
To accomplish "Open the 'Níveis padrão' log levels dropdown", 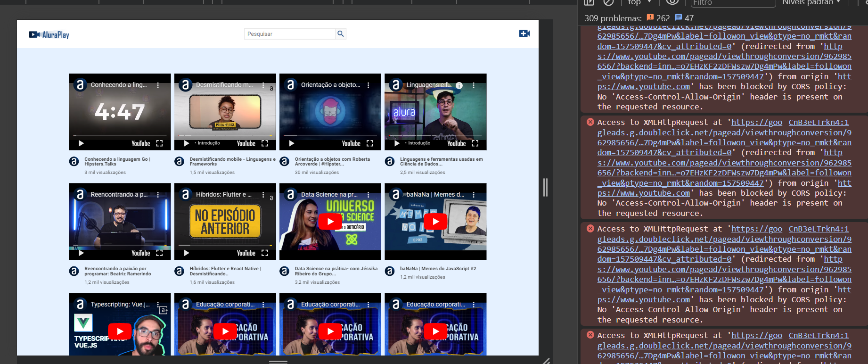I will tap(811, 2).
